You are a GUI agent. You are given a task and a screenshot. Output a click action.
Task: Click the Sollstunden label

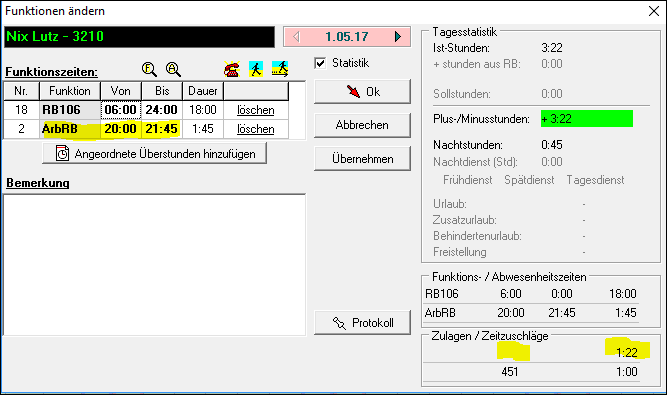(462, 94)
